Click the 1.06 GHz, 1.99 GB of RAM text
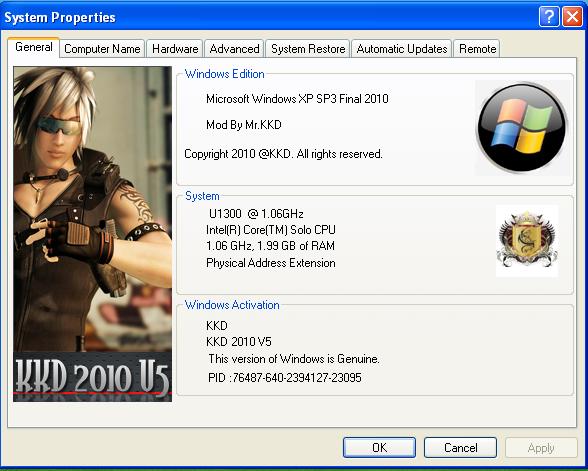This screenshot has width=588, height=471. point(270,246)
